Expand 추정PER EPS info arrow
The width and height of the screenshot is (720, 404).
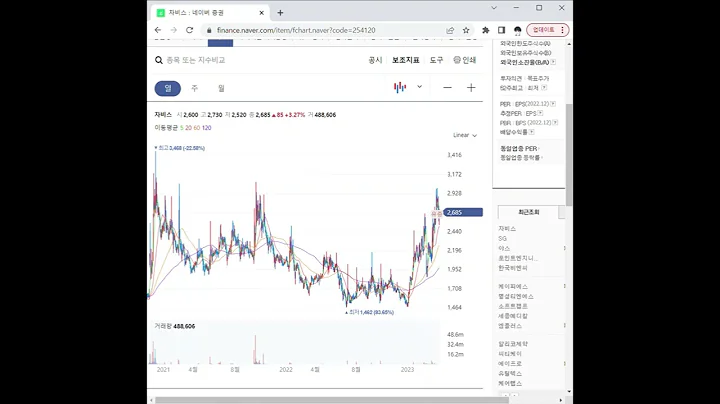tap(540, 113)
